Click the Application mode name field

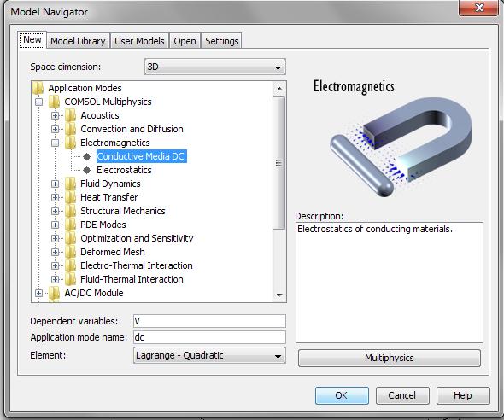click(209, 337)
